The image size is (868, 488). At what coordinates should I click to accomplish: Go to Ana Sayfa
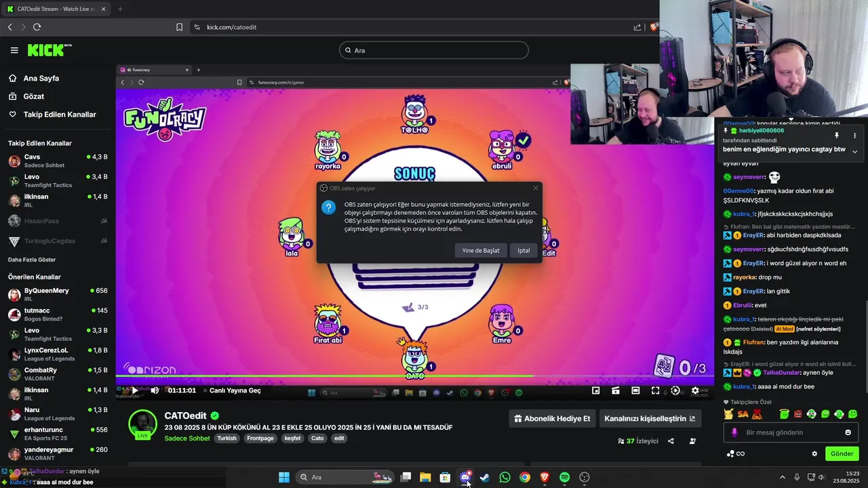41,78
